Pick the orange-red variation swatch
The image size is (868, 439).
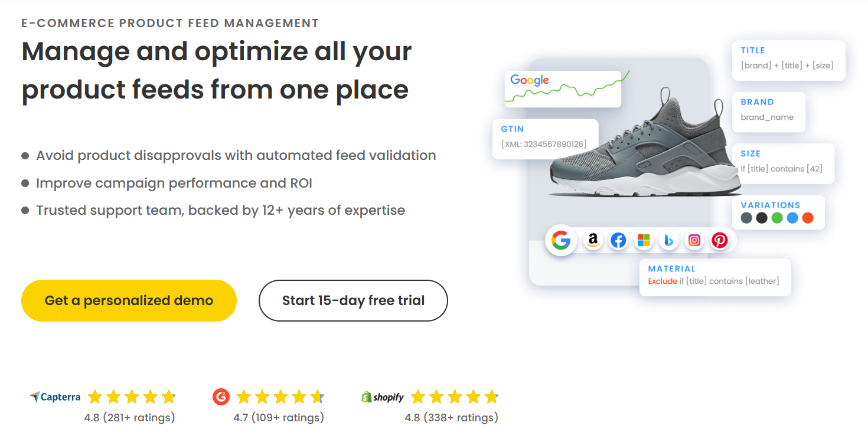(808, 218)
